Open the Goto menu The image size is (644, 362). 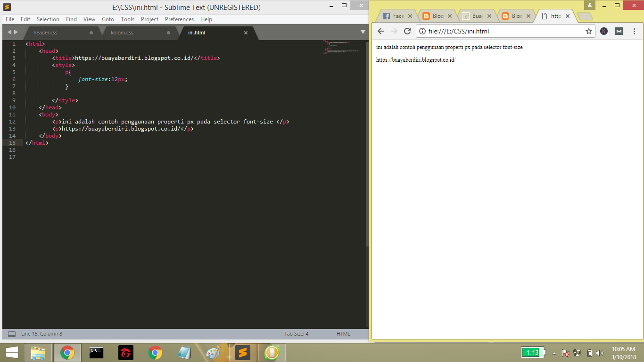108,19
